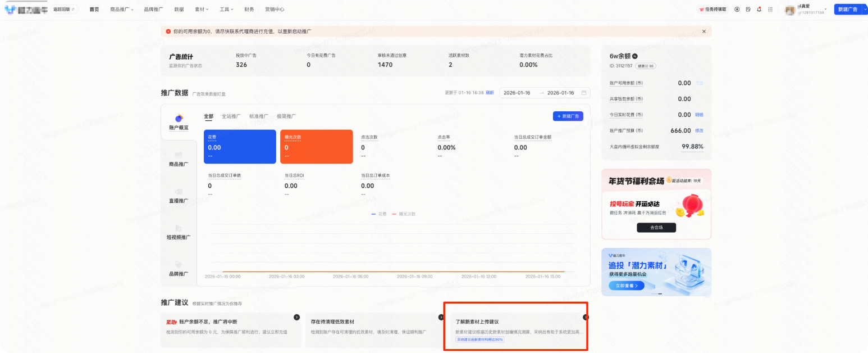Open the notification bell icon
This screenshot has width=868, height=353.
pyautogui.click(x=759, y=9)
